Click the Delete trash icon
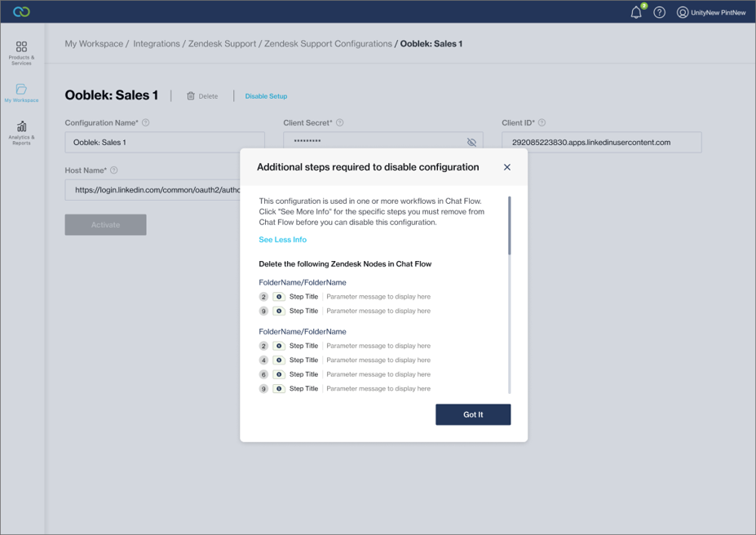756x535 pixels. (191, 96)
